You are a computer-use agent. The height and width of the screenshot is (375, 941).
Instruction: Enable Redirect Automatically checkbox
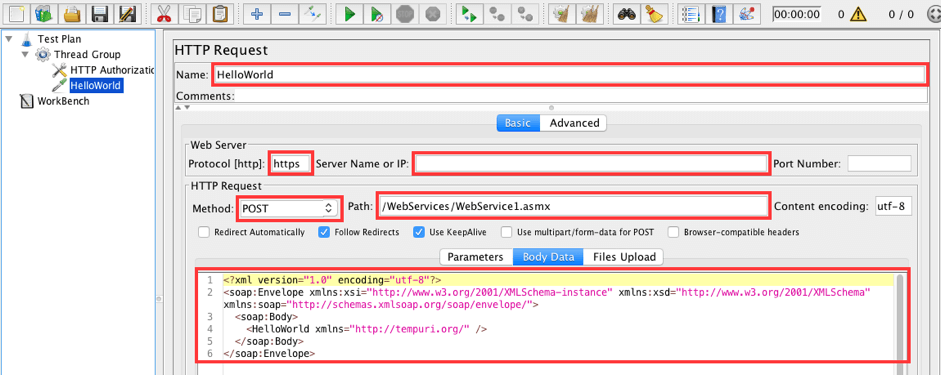click(x=204, y=232)
